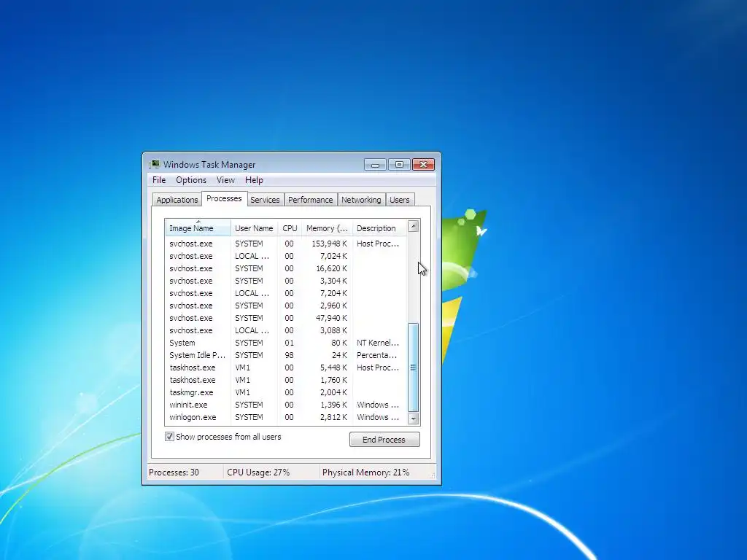747x560 pixels.
Task: Sort by Image Name column header
Action: tap(198, 228)
